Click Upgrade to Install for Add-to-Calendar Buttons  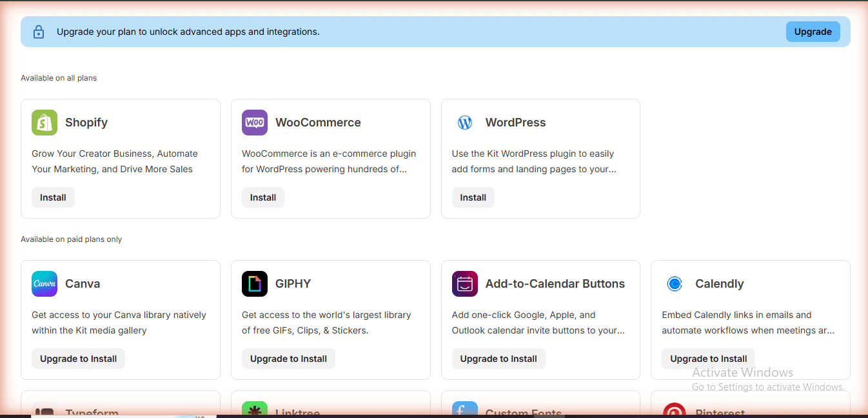click(498, 359)
